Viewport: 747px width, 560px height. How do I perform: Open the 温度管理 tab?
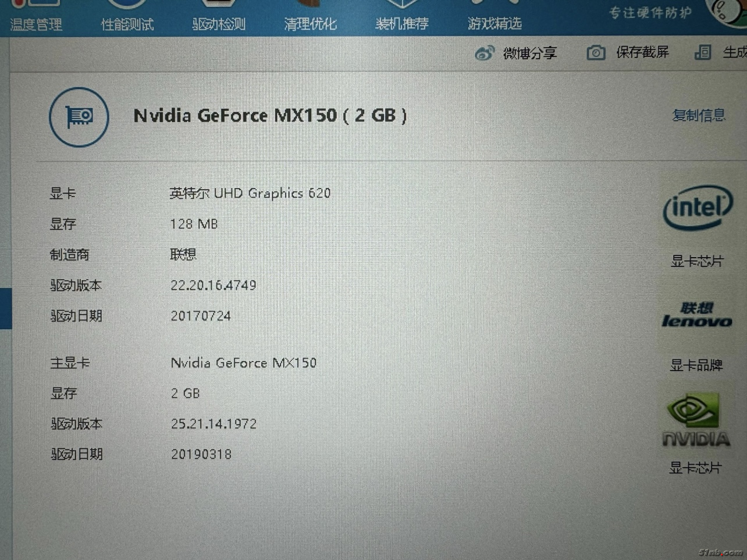[36, 24]
